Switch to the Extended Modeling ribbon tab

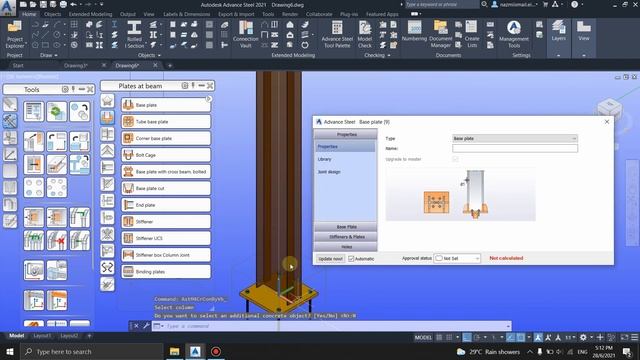[90, 14]
